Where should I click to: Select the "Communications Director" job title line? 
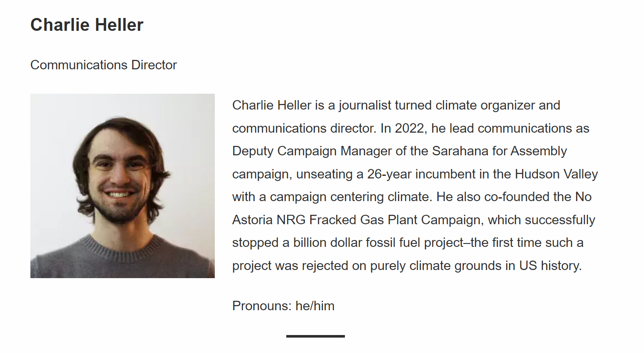104,65
